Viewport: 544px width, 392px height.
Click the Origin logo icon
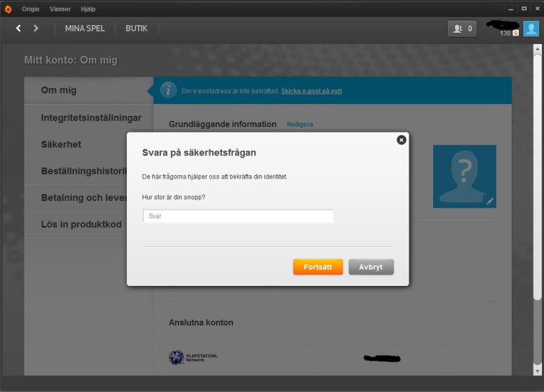pos(8,9)
